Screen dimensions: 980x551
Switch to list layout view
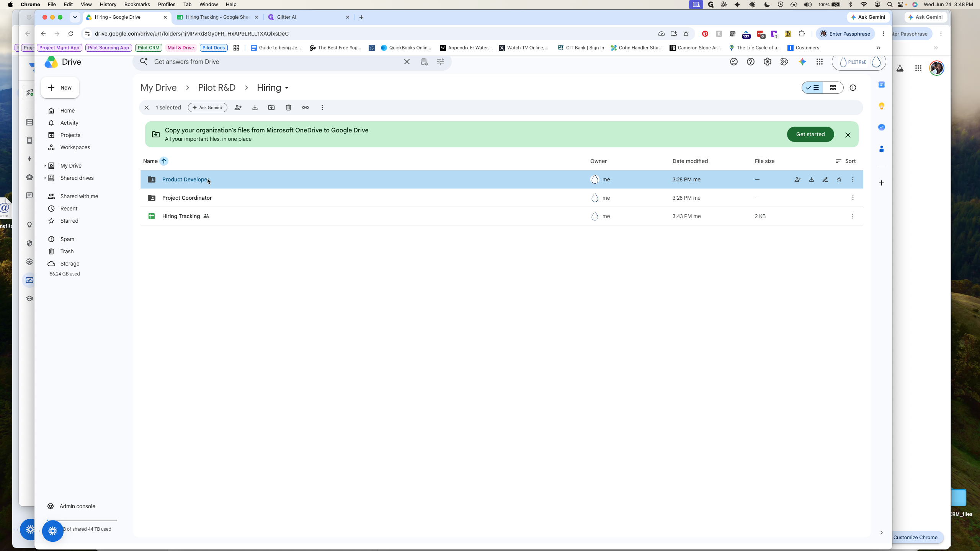(x=812, y=88)
